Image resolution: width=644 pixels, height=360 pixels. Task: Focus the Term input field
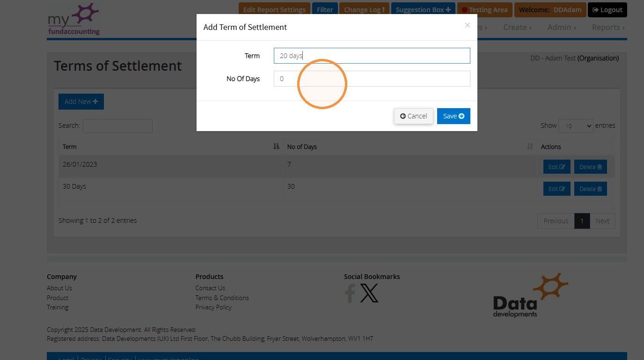pyautogui.click(x=372, y=56)
